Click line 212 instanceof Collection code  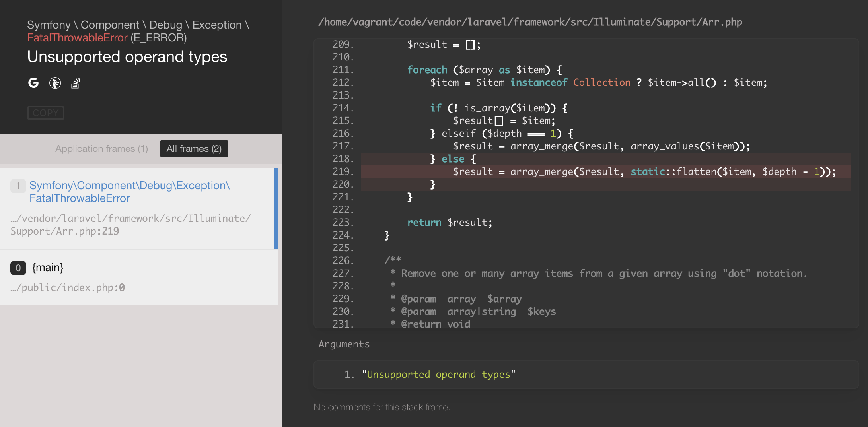(599, 83)
